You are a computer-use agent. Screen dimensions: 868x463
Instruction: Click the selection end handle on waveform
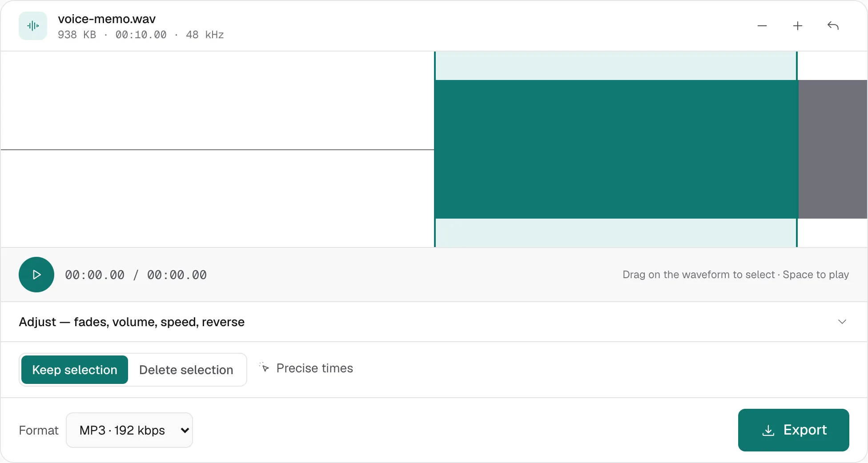[797, 149]
